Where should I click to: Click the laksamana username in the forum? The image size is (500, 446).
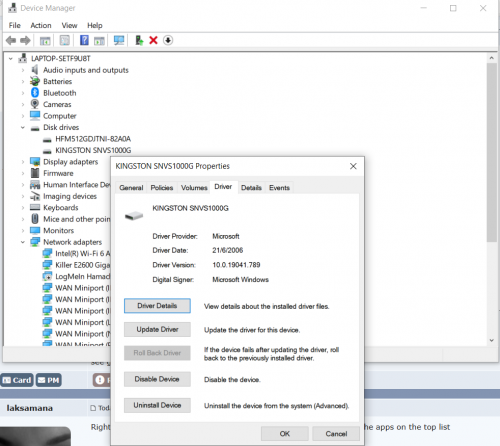[x=30, y=408]
